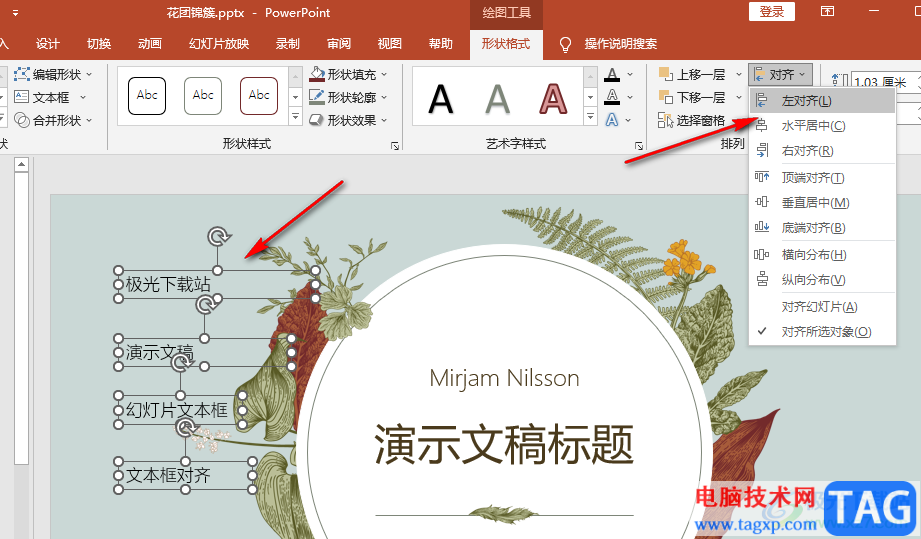Expand the shape styles gallery More button
This screenshot has width=921, height=539.
tap(295, 117)
